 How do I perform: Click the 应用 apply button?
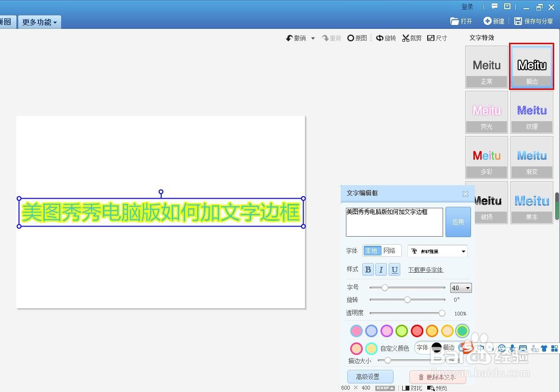pos(458,222)
